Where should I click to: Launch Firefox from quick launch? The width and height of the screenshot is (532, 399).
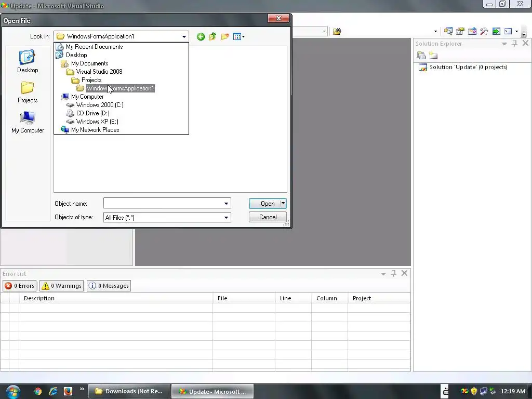[68, 391]
